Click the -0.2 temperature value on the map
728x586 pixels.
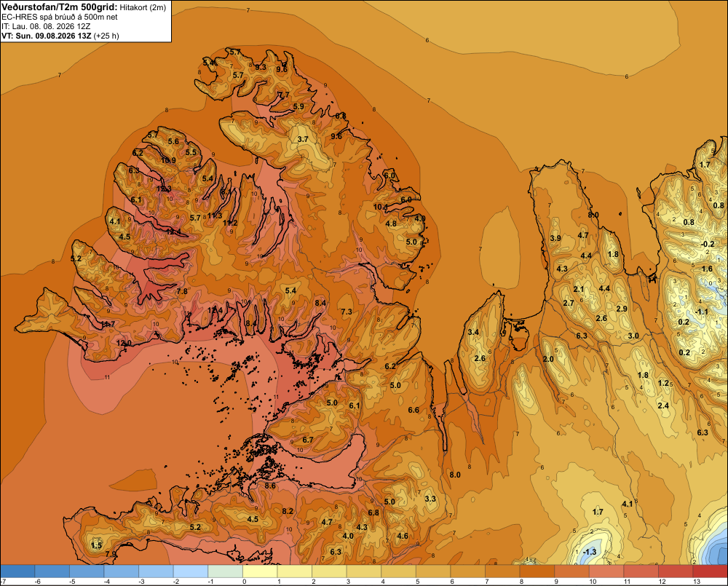(707, 245)
